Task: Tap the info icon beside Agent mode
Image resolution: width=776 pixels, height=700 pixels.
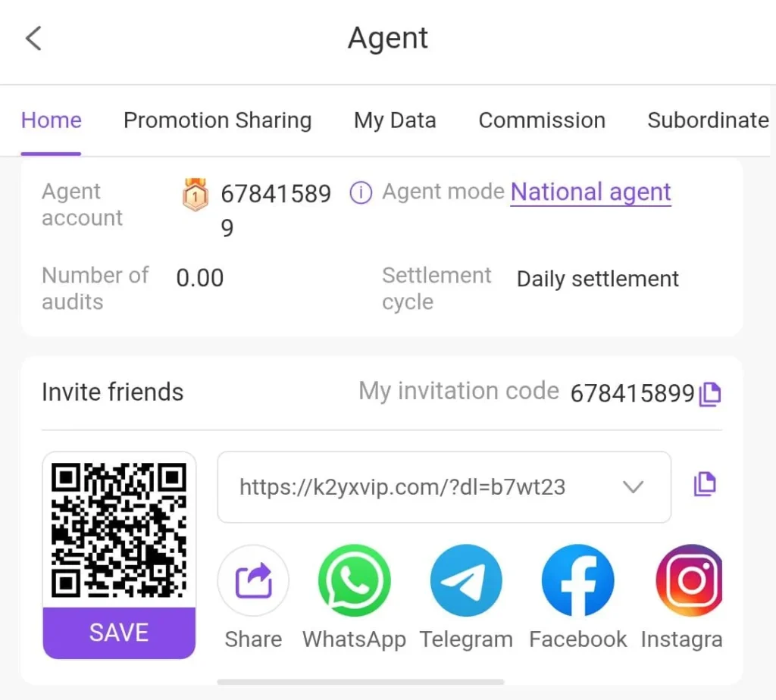Action: pyautogui.click(x=361, y=192)
